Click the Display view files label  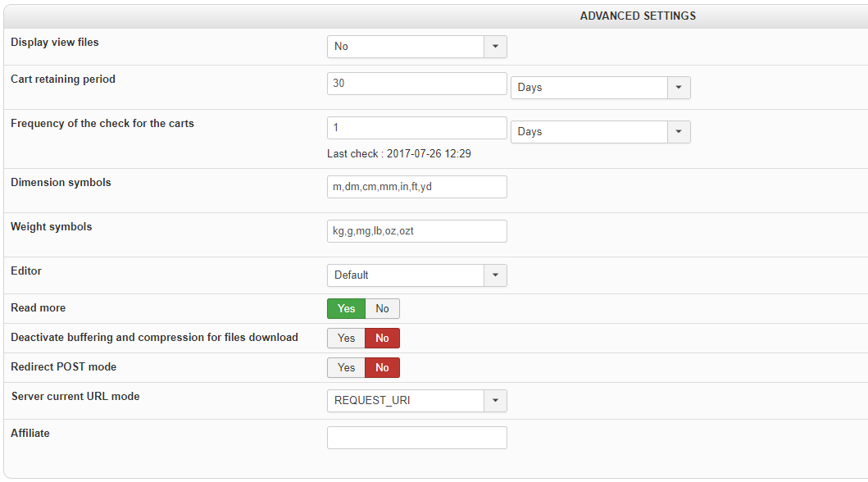click(55, 42)
